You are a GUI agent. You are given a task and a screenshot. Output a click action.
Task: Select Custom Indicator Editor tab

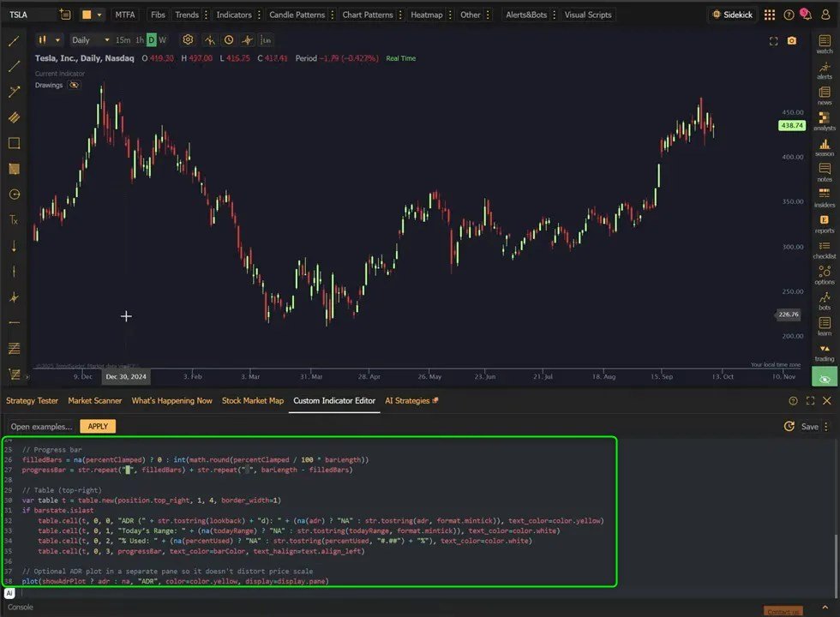[x=334, y=401]
